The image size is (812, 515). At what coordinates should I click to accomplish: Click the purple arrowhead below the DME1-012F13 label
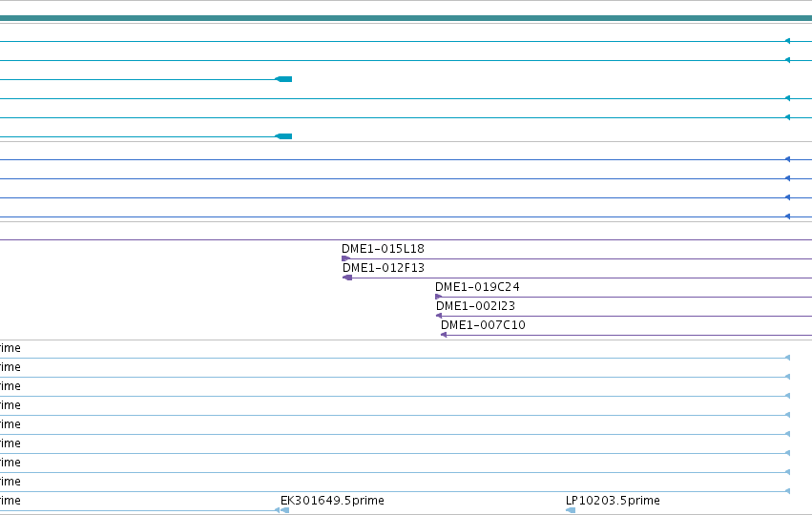347,278
